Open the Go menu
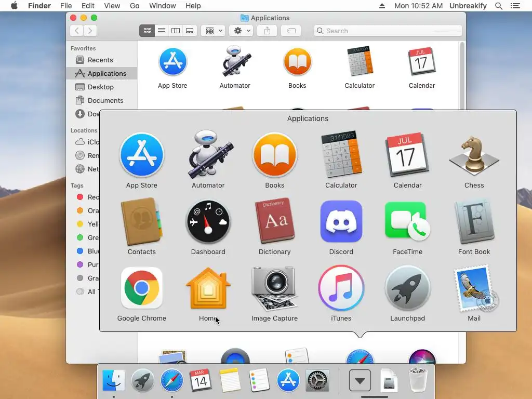532x399 pixels. pos(135,6)
